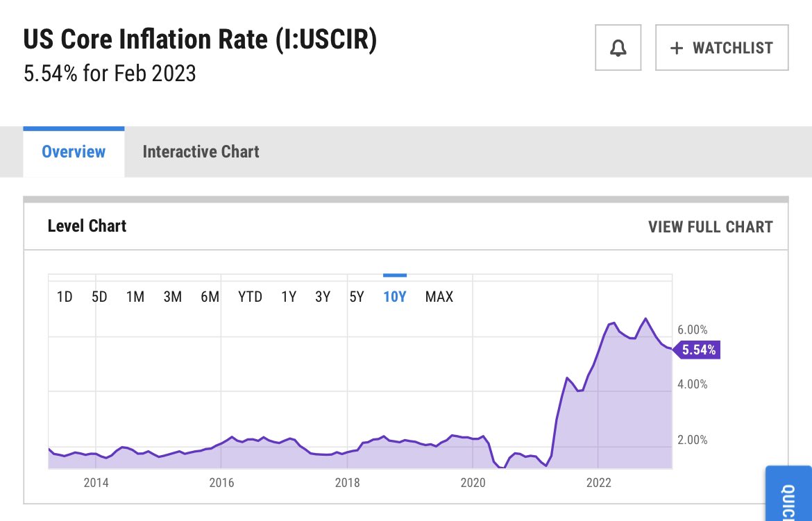Open the VIEW FULL CHART link
The height and width of the screenshot is (521, 812).
pyautogui.click(x=710, y=227)
